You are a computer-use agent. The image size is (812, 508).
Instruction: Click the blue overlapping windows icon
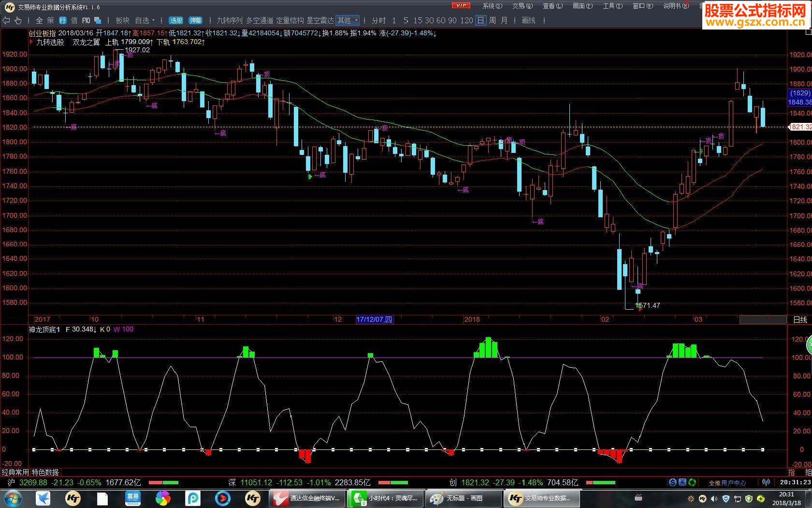point(98,20)
